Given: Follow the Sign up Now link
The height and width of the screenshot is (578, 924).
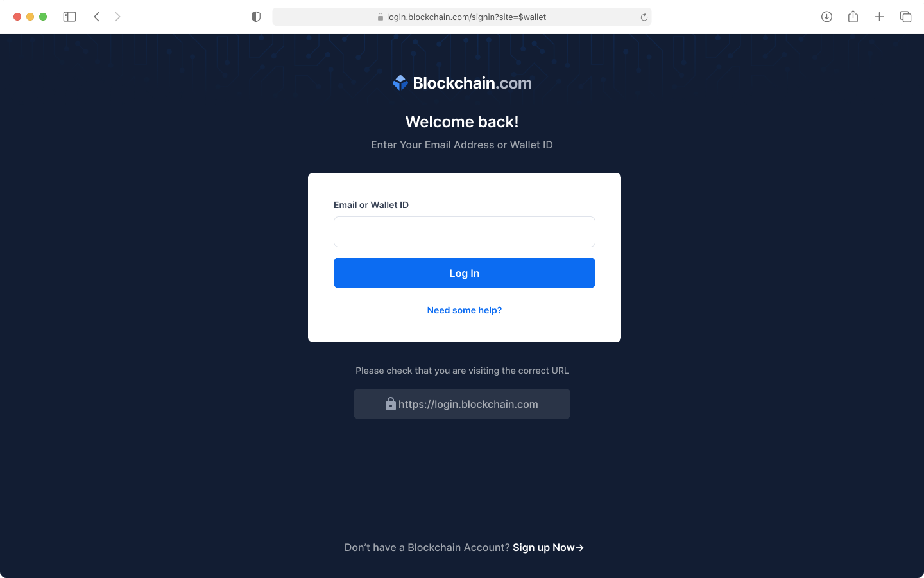Looking at the screenshot, I should tap(548, 547).
